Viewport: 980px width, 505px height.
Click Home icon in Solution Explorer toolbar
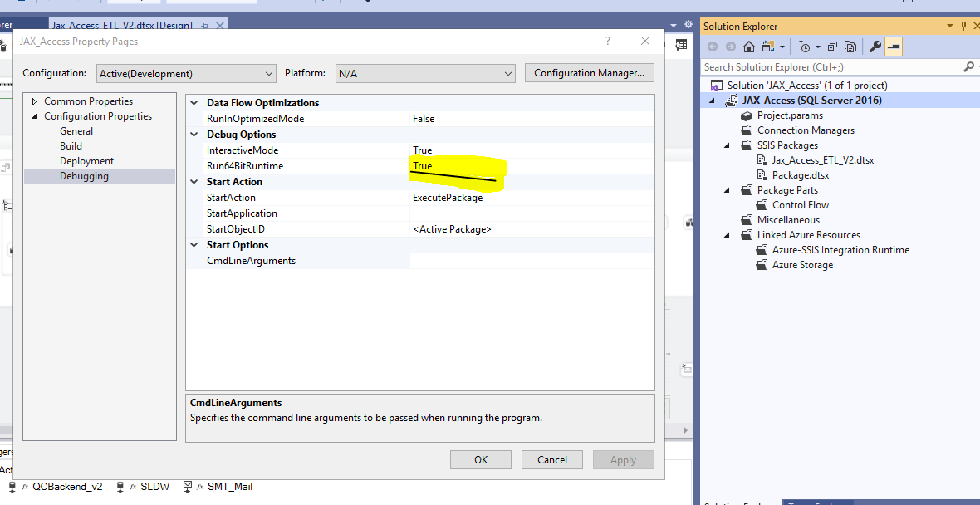click(749, 47)
